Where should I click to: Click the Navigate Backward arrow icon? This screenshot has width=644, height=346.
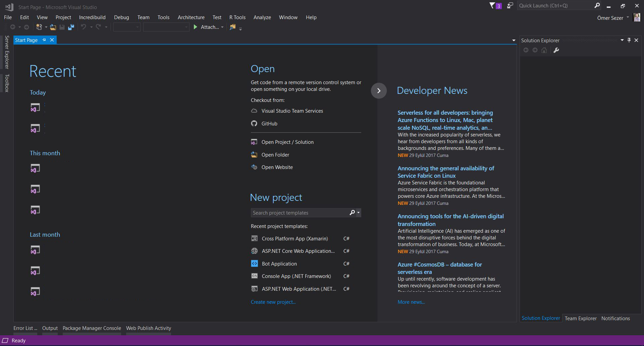click(13, 27)
